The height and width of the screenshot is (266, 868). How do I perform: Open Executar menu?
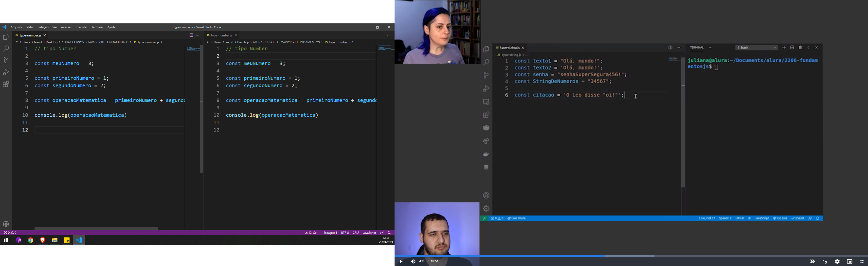[x=82, y=27]
